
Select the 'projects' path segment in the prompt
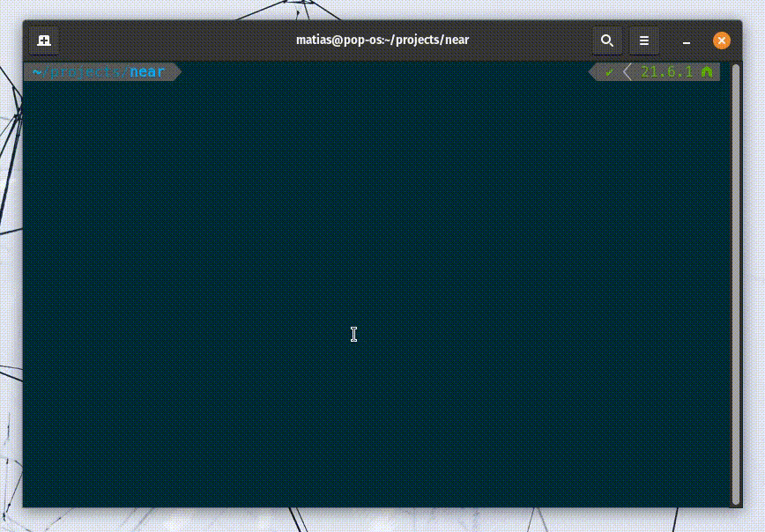pyautogui.click(x=86, y=72)
